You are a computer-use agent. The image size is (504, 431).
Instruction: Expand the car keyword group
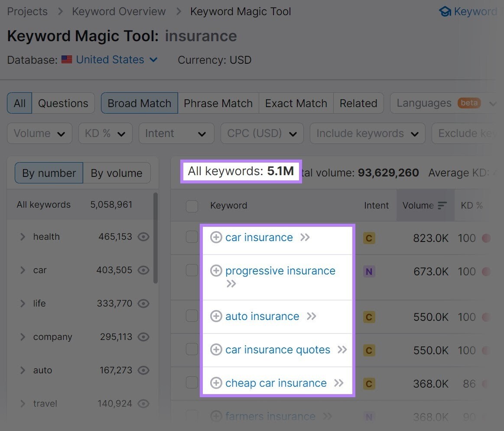coord(23,270)
